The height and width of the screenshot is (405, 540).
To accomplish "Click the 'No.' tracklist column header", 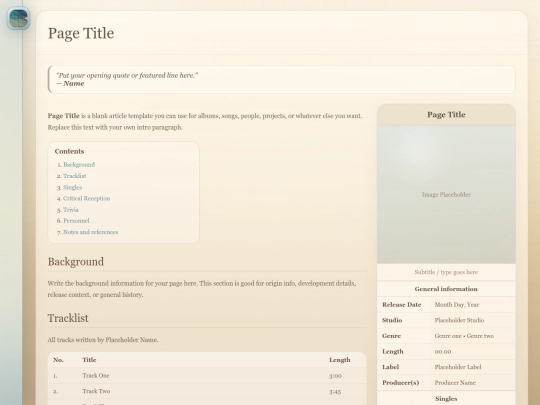I will pyautogui.click(x=58, y=360).
